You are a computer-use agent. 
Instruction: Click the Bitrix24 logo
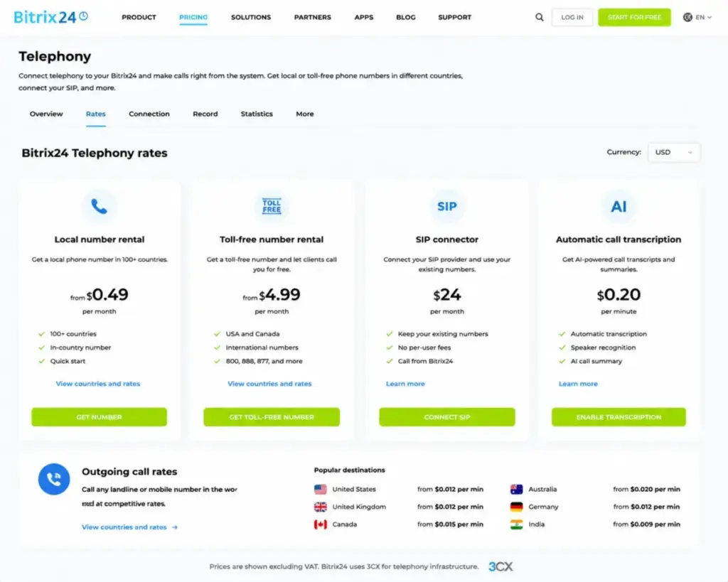coord(50,17)
